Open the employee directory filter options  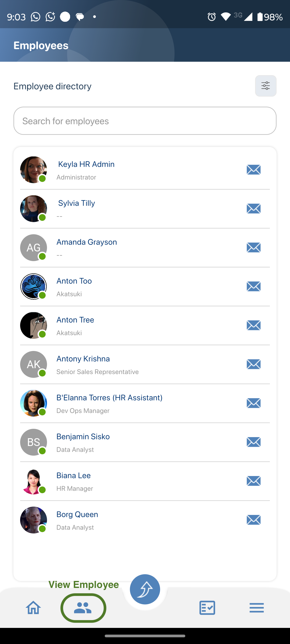tap(266, 86)
